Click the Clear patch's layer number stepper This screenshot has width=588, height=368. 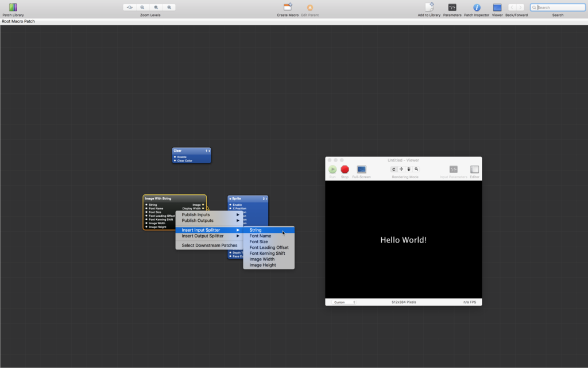pyautogui.click(x=208, y=151)
